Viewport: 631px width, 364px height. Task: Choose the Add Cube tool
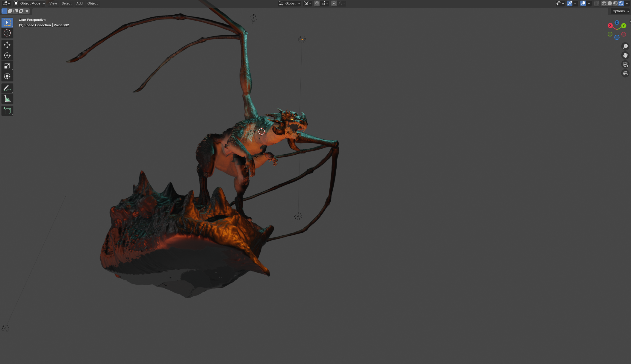pyautogui.click(x=7, y=111)
